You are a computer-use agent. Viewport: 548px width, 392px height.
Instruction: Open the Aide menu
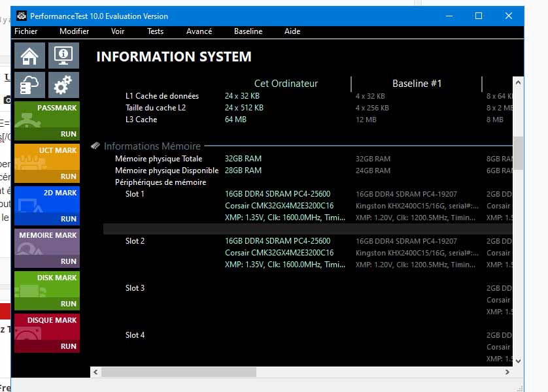292,31
